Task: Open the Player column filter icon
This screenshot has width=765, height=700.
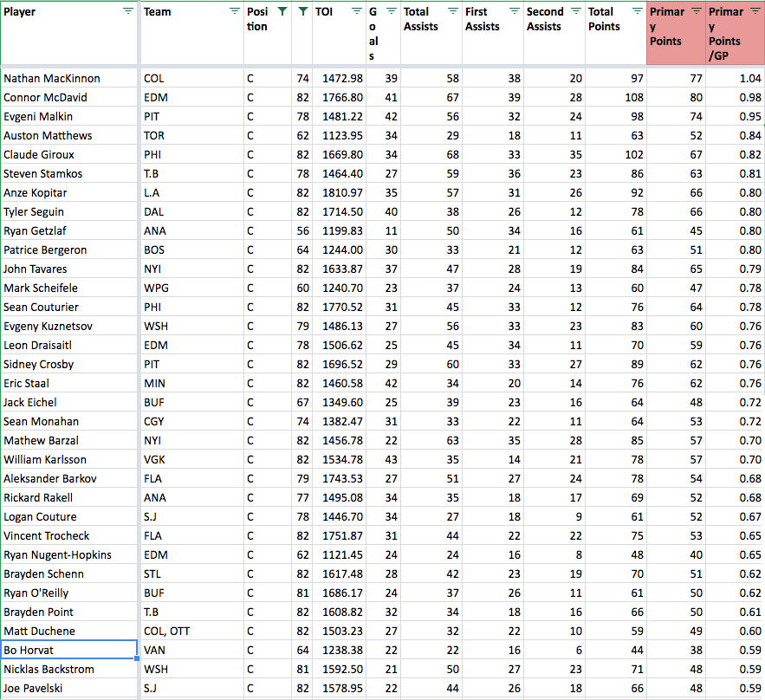Action: [128, 11]
